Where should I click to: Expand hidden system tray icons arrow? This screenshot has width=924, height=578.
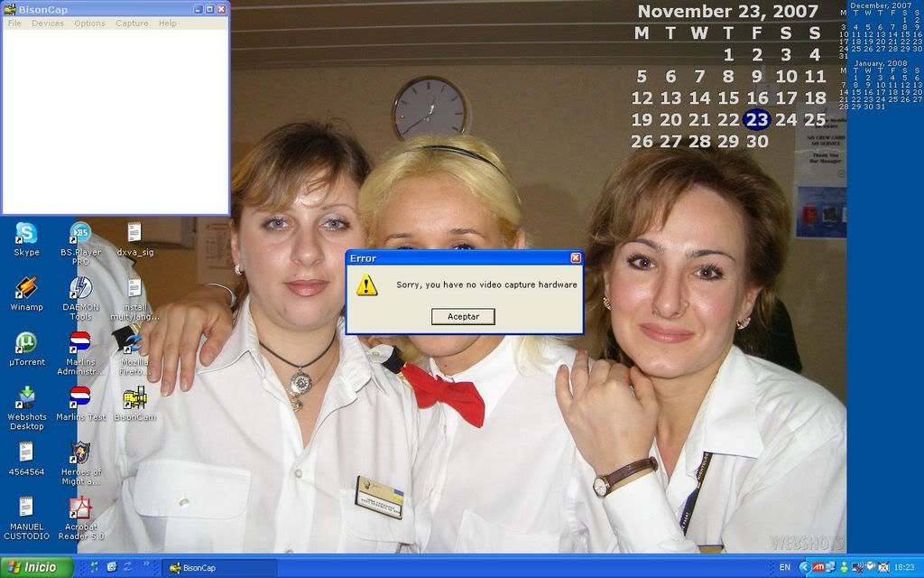(803, 567)
